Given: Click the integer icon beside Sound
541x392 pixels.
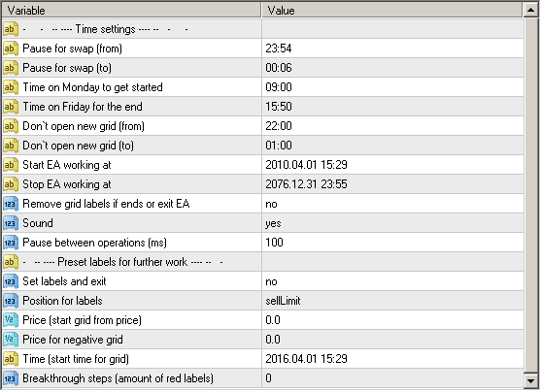Looking at the screenshot, I should [11, 223].
